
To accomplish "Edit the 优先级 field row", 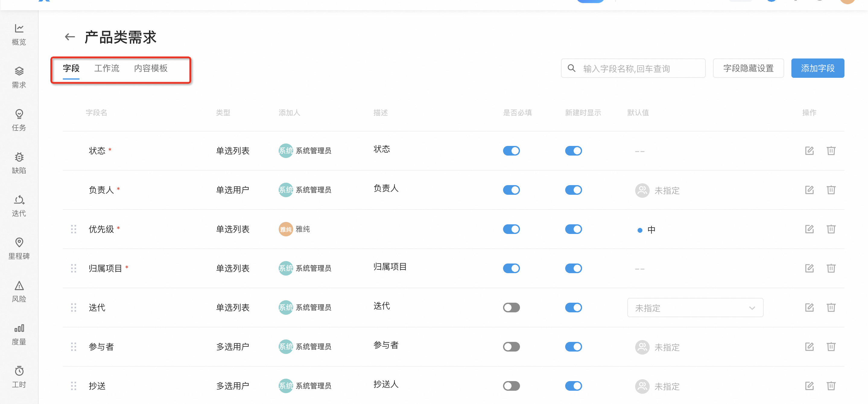I will coord(809,229).
